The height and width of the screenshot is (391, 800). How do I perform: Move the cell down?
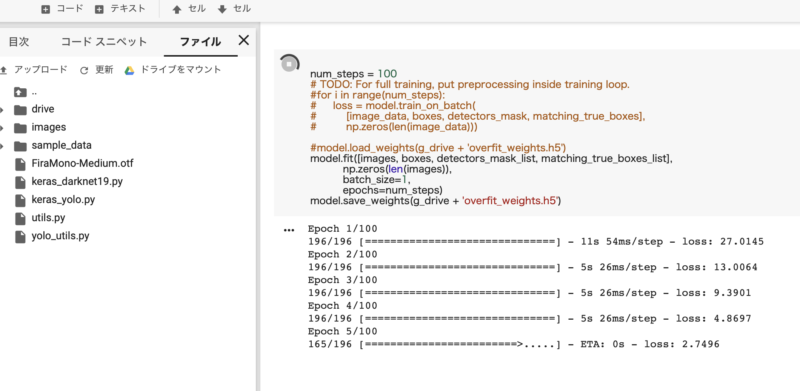click(x=234, y=9)
